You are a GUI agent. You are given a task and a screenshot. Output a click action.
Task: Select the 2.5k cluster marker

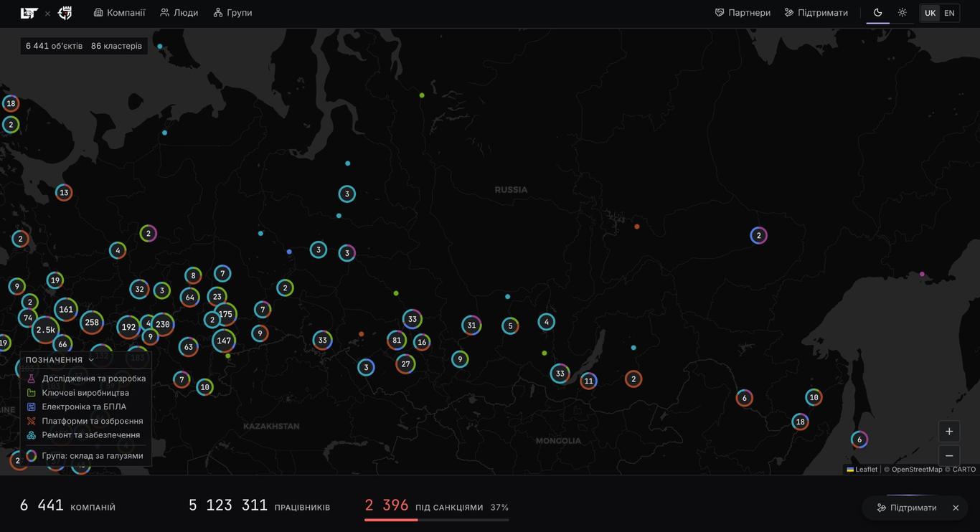coord(45,330)
